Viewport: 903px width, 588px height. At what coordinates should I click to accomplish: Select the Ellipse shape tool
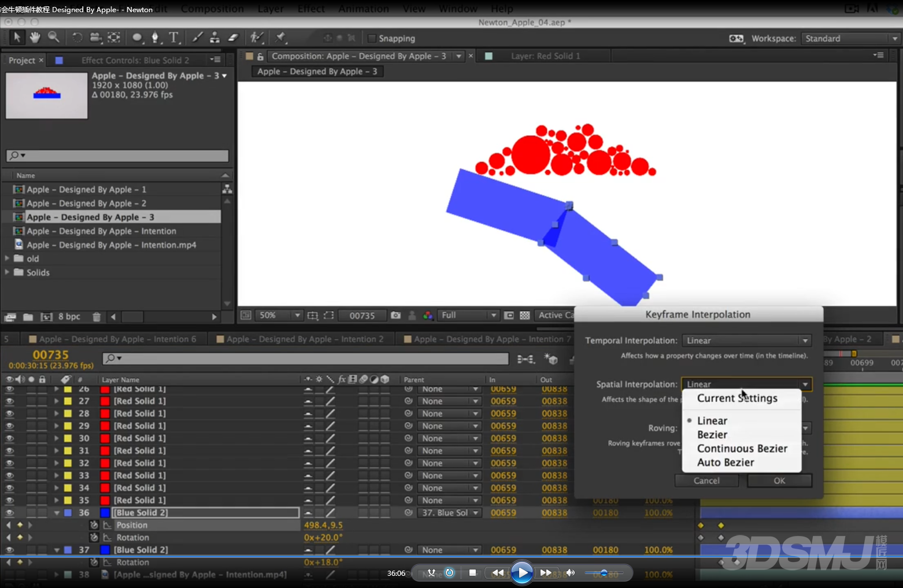coord(137,38)
